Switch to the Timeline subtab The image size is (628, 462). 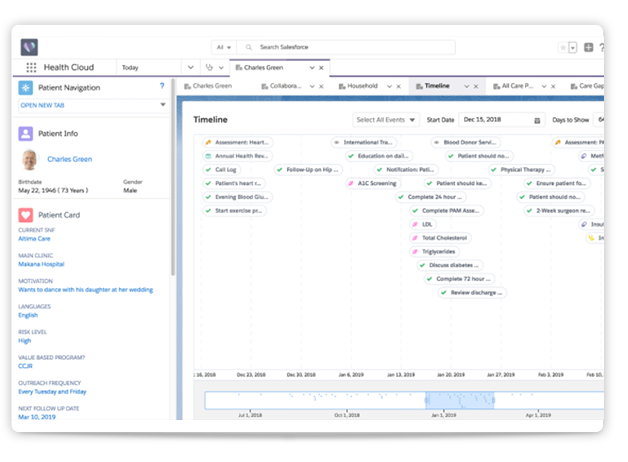point(433,86)
